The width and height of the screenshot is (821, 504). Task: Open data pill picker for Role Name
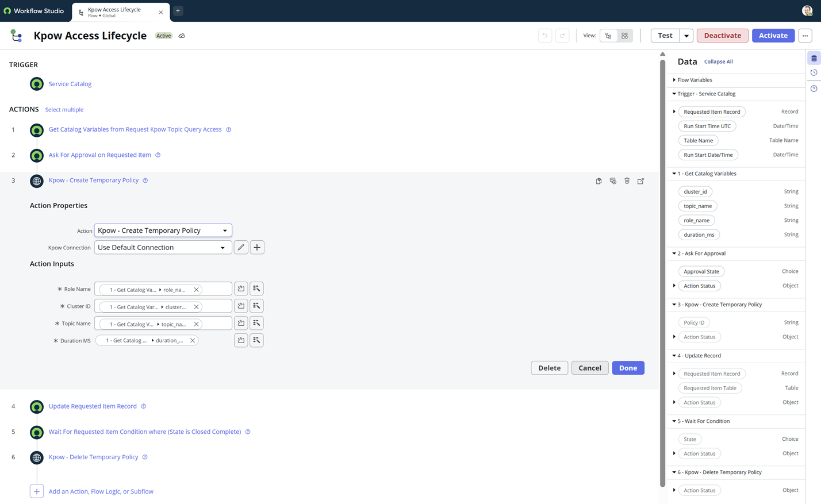click(x=256, y=288)
